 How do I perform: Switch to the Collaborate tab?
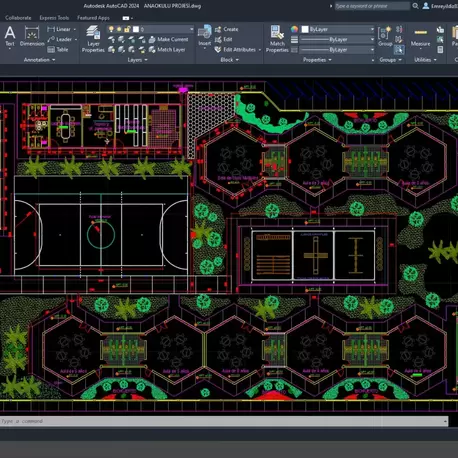[18, 18]
